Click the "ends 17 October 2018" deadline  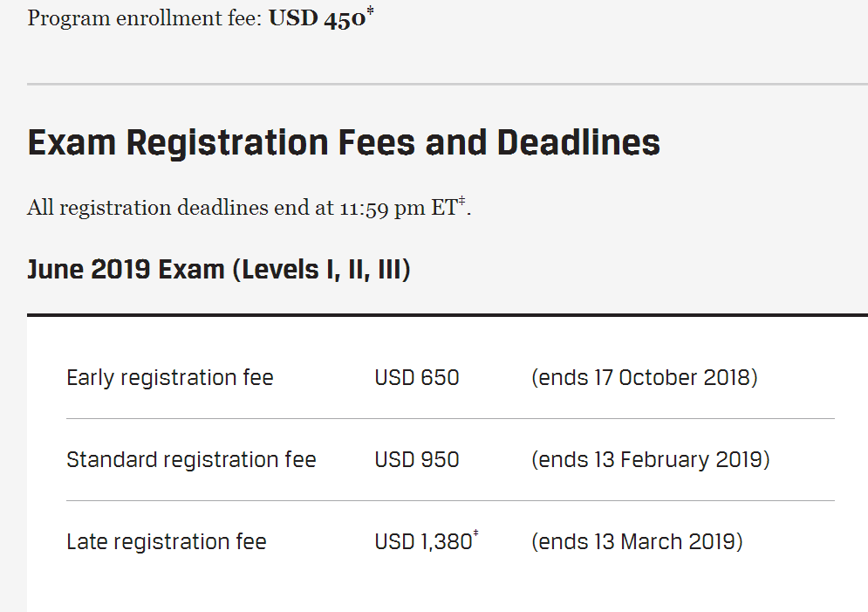[644, 378]
